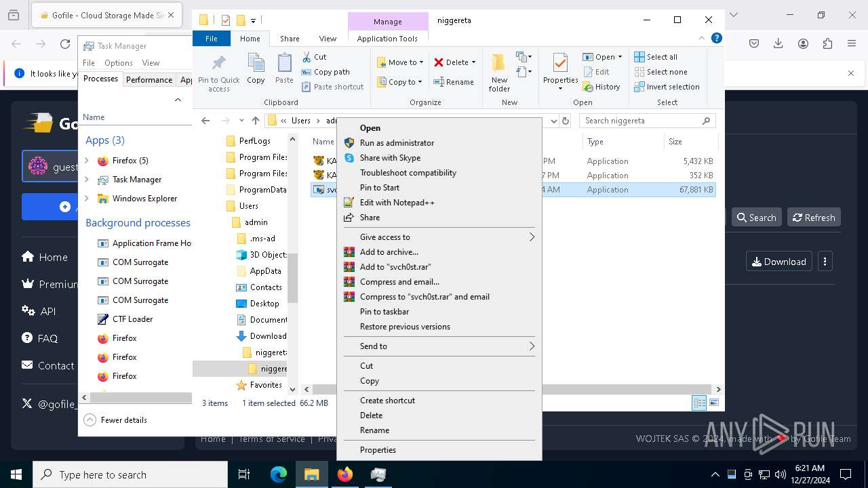Expand Firefox (5) in Task Manager
The image size is (868, 488).
click(87, 161)
